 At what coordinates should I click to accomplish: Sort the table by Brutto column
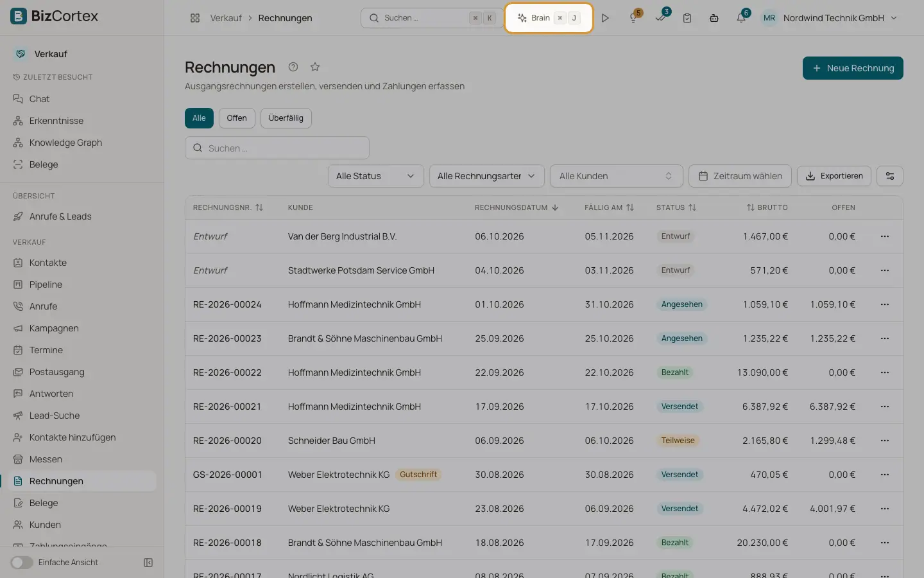click(767, 207)
